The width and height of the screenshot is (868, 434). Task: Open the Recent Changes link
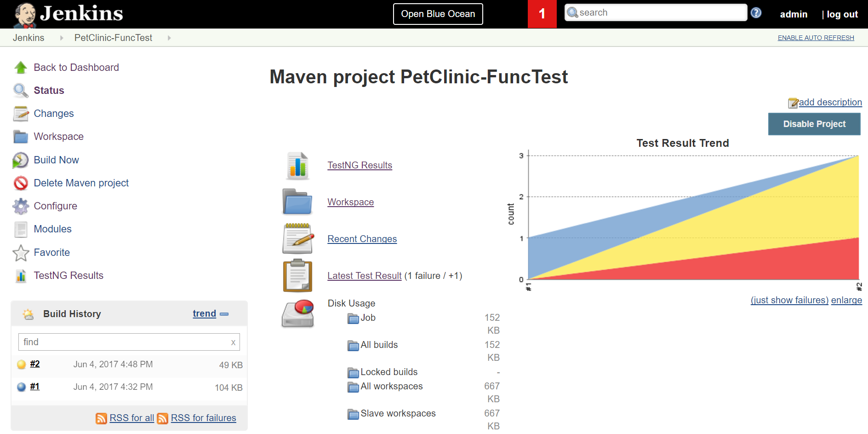coord(362,239)
